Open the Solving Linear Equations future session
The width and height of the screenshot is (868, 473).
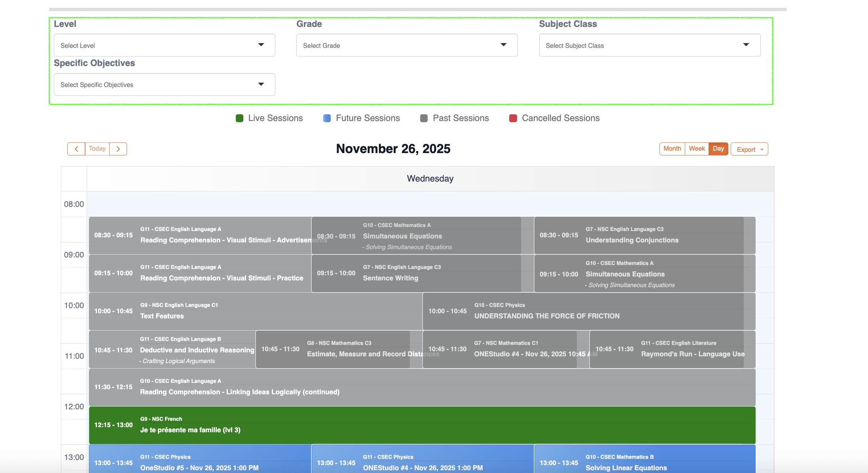click(644, 463)
